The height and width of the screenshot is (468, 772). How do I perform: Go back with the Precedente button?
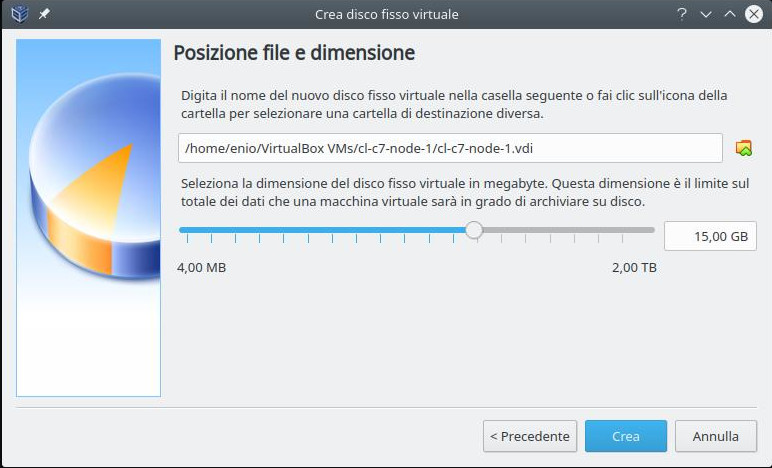[x=530, y=436]
